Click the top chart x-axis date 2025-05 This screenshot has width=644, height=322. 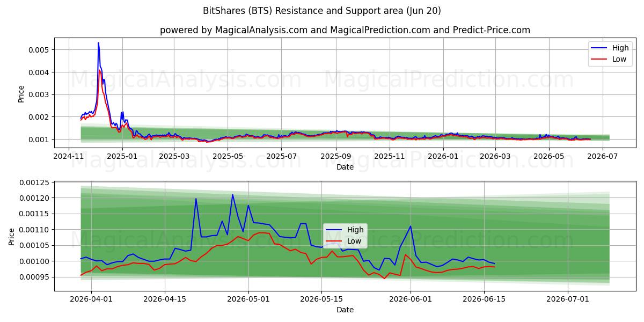point(228,156)
